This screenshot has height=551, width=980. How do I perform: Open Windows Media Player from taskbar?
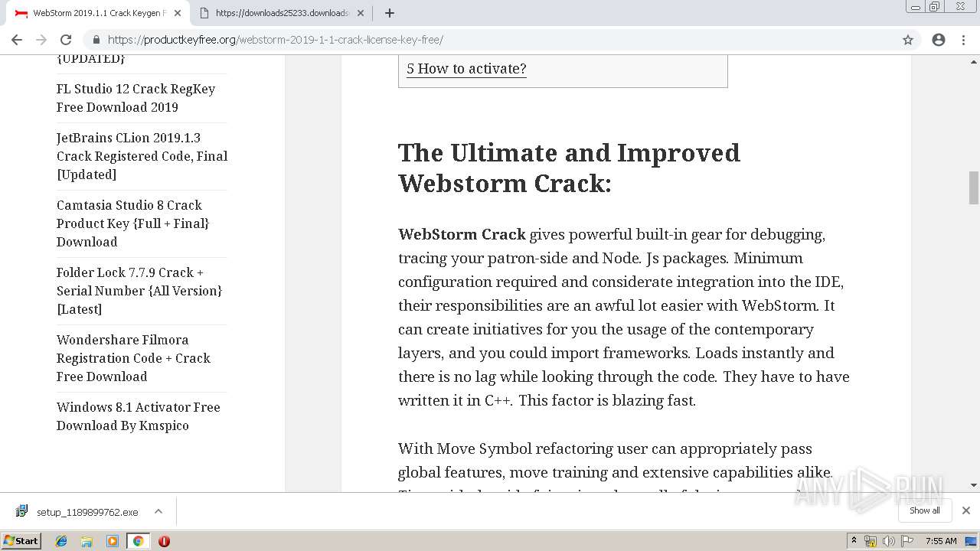pos(113,541)
